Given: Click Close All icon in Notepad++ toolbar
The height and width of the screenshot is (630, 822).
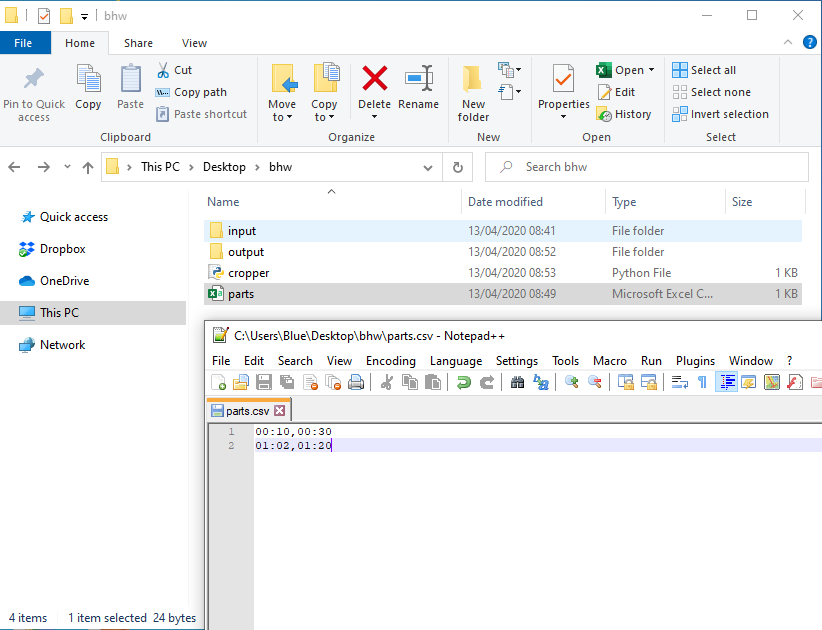Looking at the screenshot, I should 333,382.
